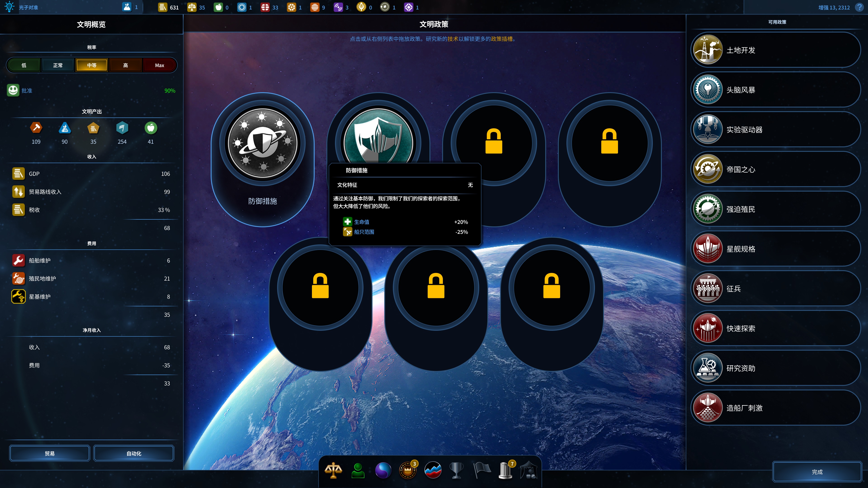Click the 贸易路线收入 row label
Viewport: 868px width, 488px height.
pyautogui.click(x=45, y=192)
